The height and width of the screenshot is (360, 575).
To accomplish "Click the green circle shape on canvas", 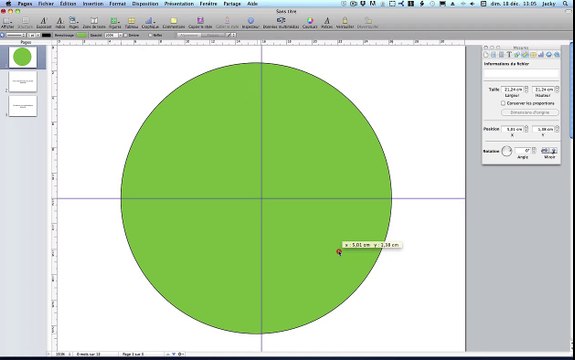I will pos(256,198).
